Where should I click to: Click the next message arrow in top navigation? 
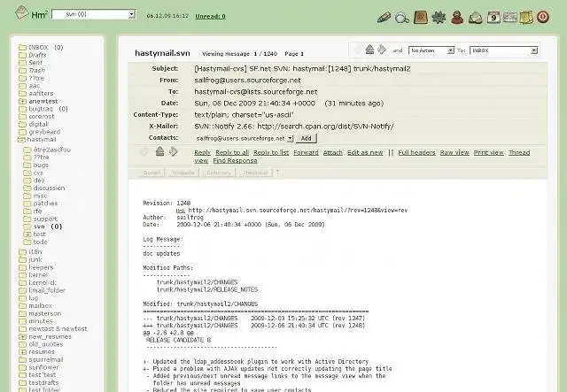click(382, 50)
